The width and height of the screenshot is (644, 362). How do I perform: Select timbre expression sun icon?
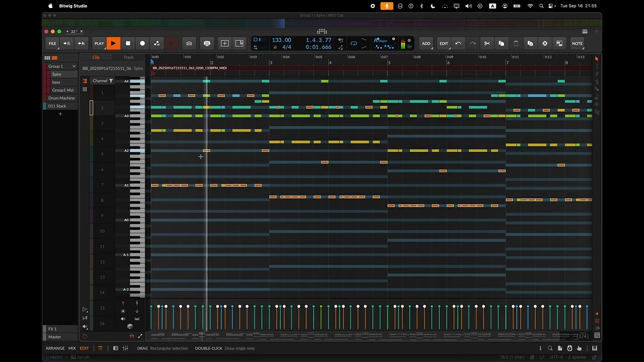123,311
